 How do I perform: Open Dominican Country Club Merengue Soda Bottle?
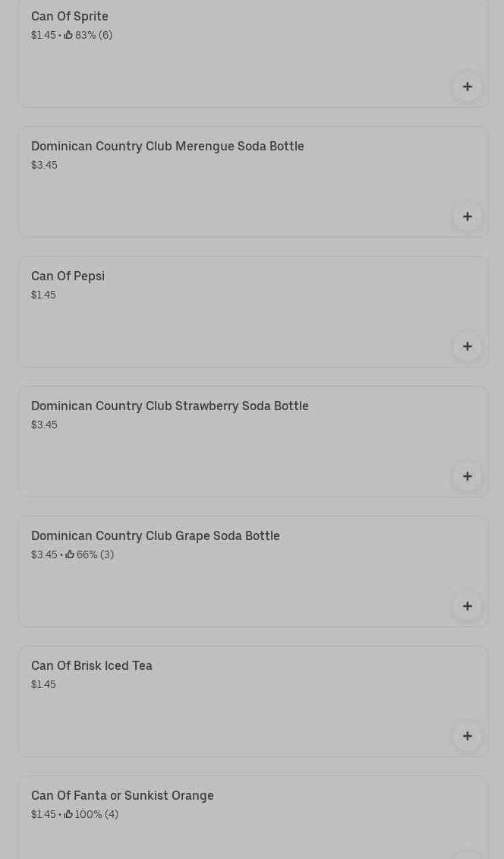(x=167, y=147)
